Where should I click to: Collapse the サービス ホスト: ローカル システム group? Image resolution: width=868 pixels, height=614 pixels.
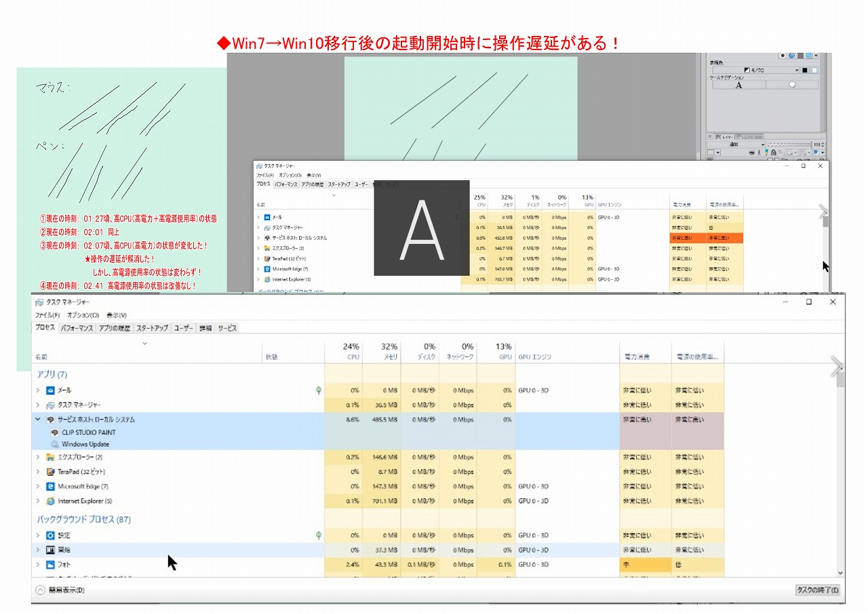coord(38,419)
